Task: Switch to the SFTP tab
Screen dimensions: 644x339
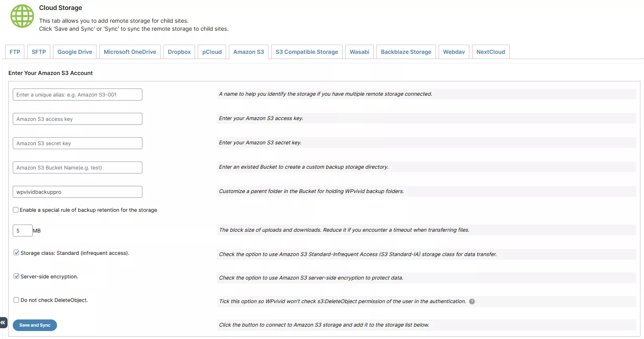Action: (x=39, y=52)
